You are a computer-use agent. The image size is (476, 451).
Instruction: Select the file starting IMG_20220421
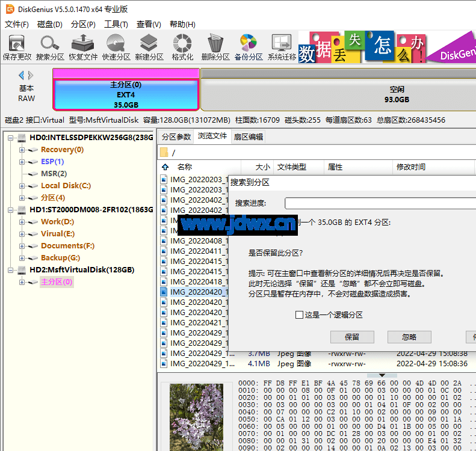[x=196, y=322]
